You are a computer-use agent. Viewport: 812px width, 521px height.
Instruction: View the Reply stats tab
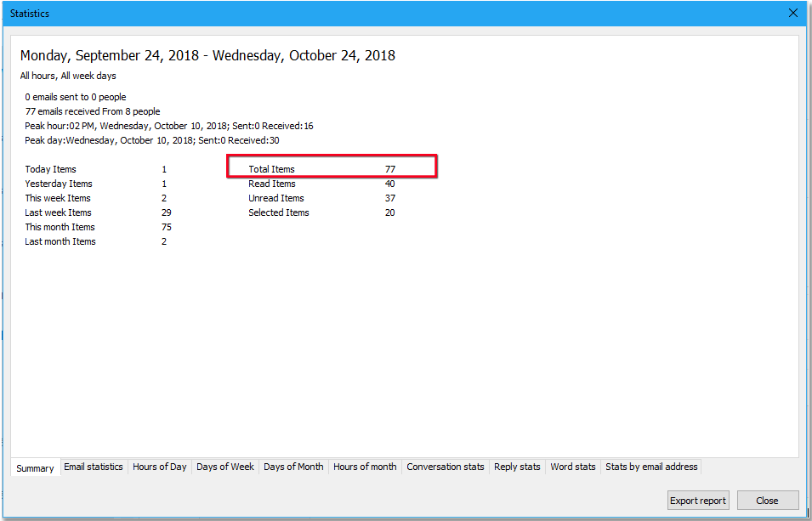tap(517, 467)
